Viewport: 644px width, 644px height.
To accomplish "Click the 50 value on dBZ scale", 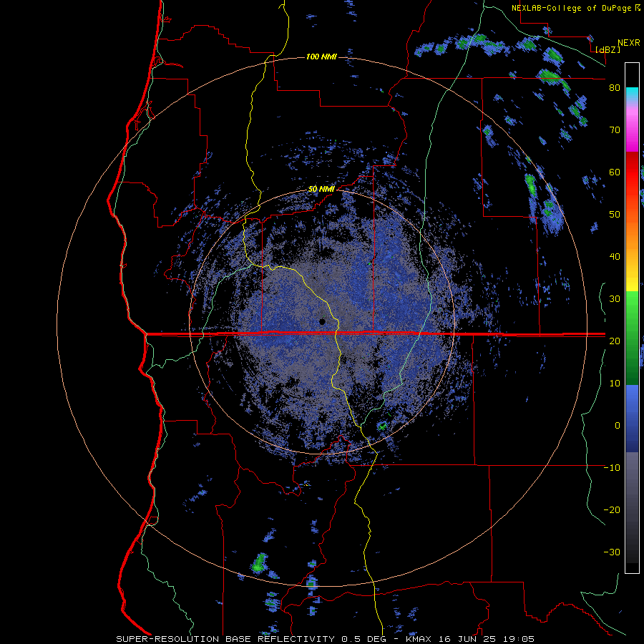I will [x=615, y=215].
